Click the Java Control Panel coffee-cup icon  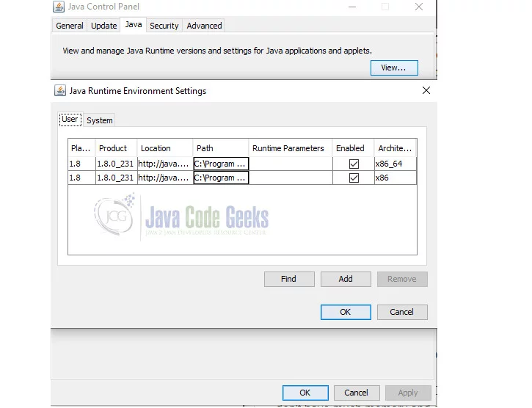(59, 7)
